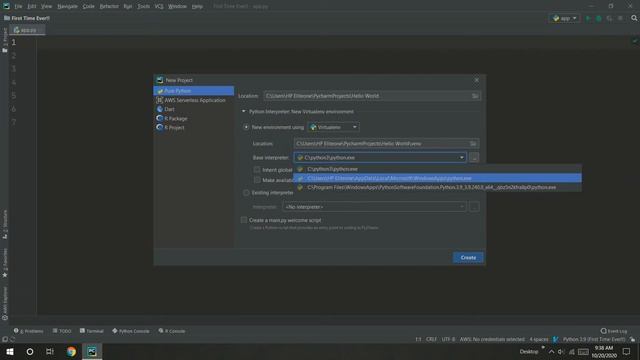Viewport: 640px width, 360px height.
Task: Enable Inherit global site-packages checkbox
Action: pyautogui.click(x=257, y=170)
